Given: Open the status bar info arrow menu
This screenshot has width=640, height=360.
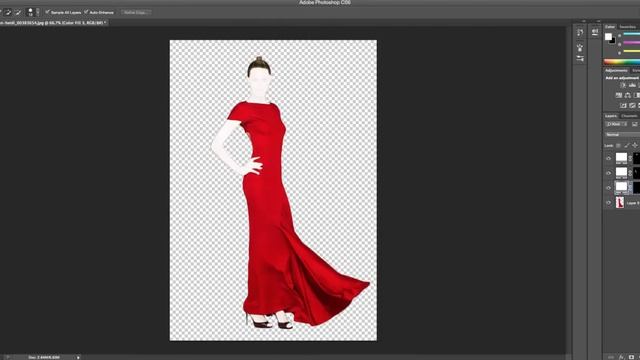Looking at the screenshot, I should pos(78,357).
